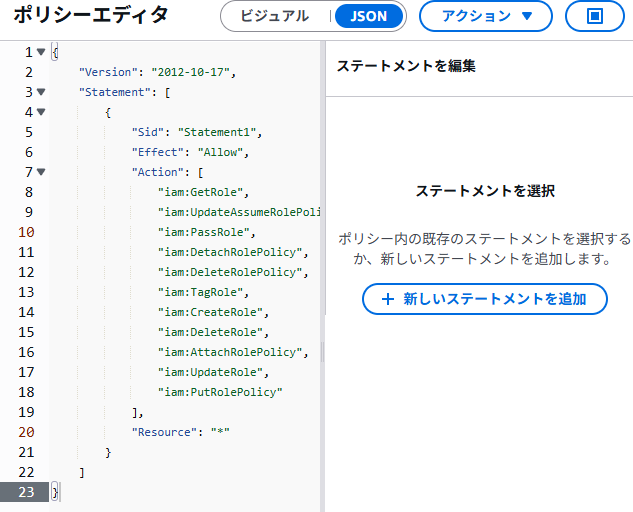Click the "2012-10-17" value
The width and height of the screenshot is (633, 512).
pyautogui.click(x=190, y=72)
